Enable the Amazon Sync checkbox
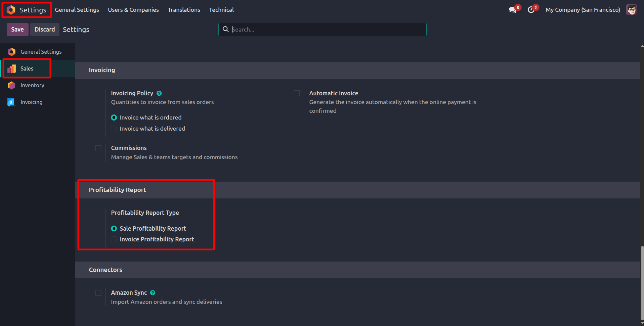Viewport: 644px width, 326px height. tap(98, 293)
